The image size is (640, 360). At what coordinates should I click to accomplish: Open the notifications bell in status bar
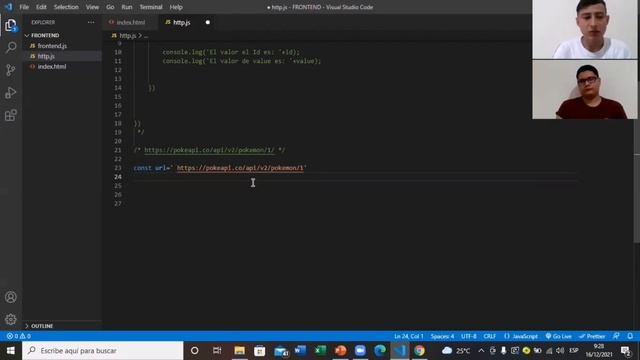point(630,336)
